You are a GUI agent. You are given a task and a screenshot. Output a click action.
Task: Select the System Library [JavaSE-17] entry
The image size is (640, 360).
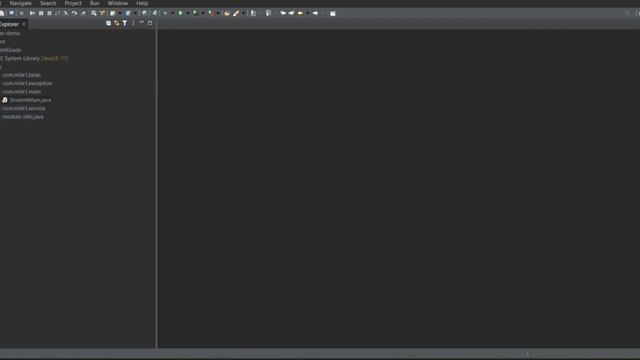[x=34, y=58]
